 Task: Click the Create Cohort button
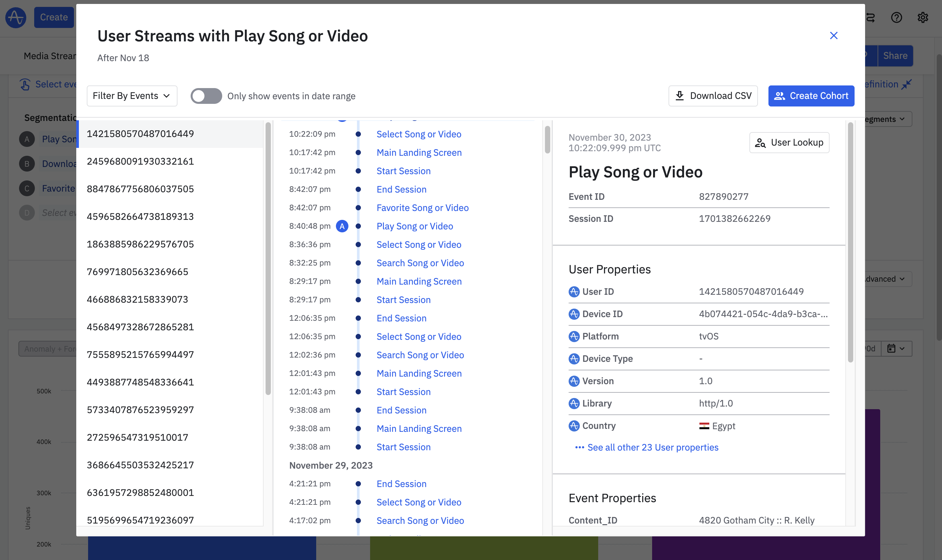811,96
